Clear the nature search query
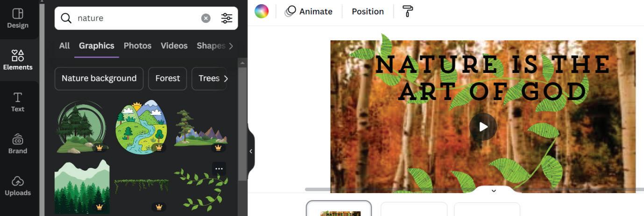 tap(206, 18)
